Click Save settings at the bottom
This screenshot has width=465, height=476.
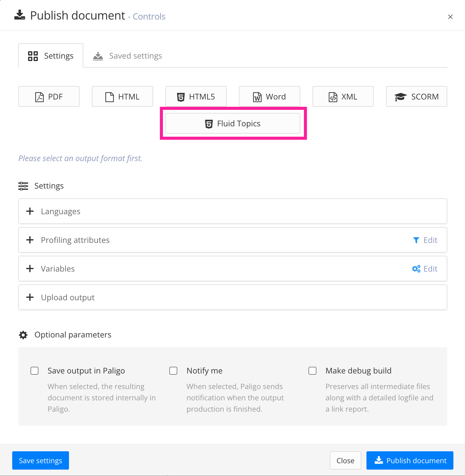pos(40,460)
